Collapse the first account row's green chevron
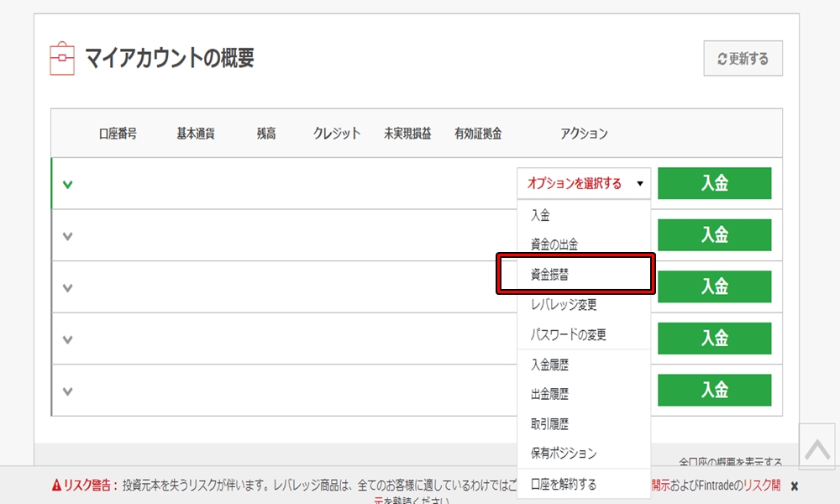Image resolution: width=840 pixels, height=504 pixels. point(67,183)
